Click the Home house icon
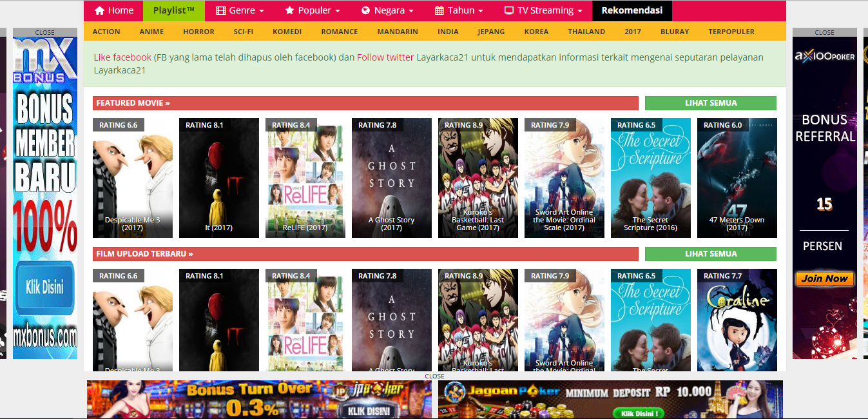 tap(99, 10)
